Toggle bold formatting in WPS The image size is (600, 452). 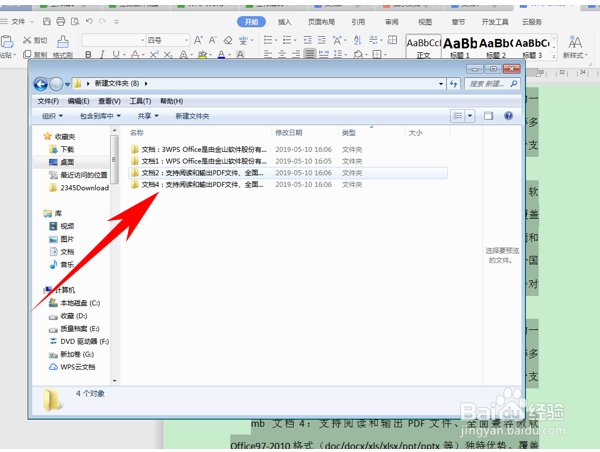click(x=88, y=55)
